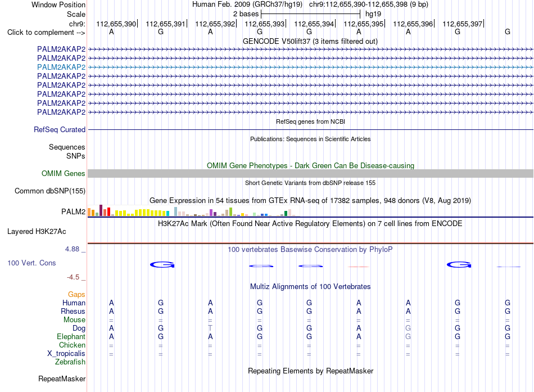The height and width of the screenshot is (392, 534).
Task: Select the SNPs label of Publications track
Action: pos(76,156)
